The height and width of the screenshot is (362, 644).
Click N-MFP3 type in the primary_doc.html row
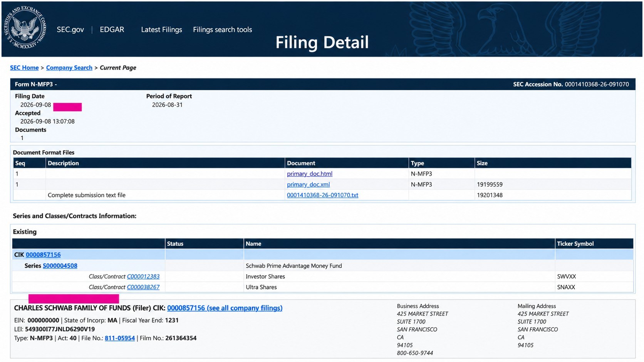(x=421, y=174)
